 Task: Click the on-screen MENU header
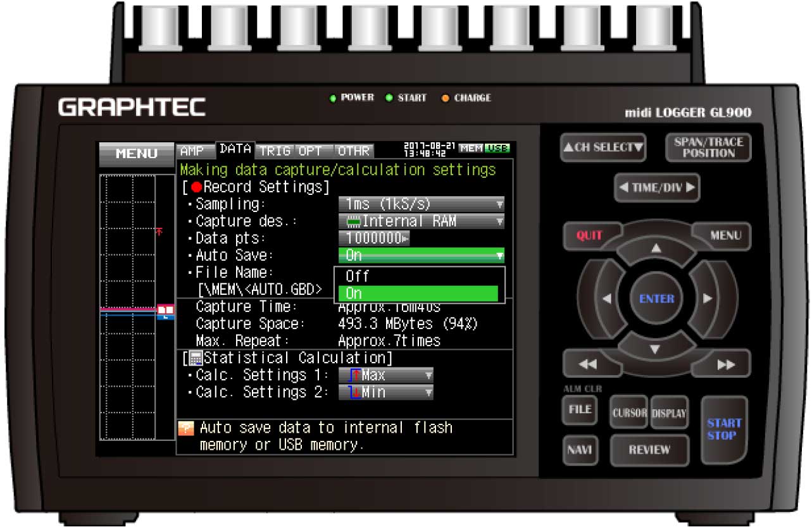coord(136,154)
